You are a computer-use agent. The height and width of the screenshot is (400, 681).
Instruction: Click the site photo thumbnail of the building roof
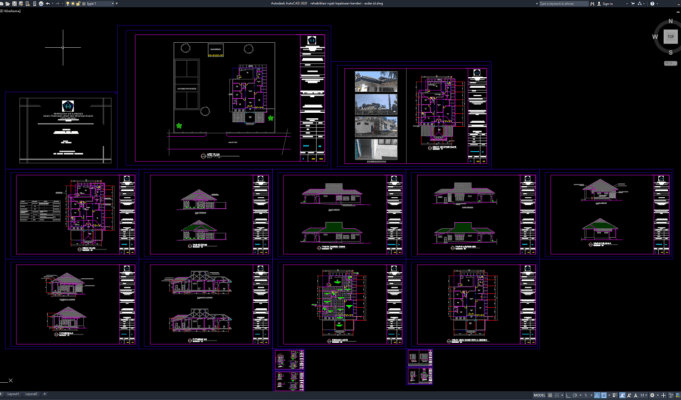[376, 82]
